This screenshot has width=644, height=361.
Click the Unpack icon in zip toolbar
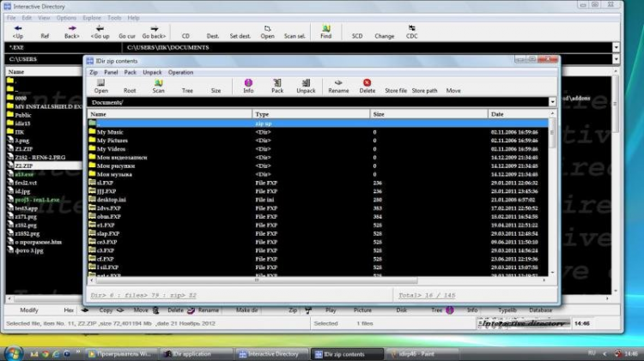(x=306, y=83)
